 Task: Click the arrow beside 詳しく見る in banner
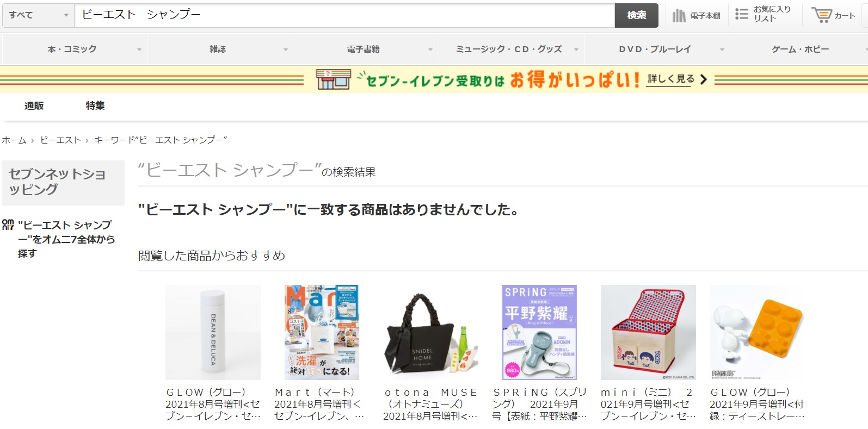tap(703, 79)
